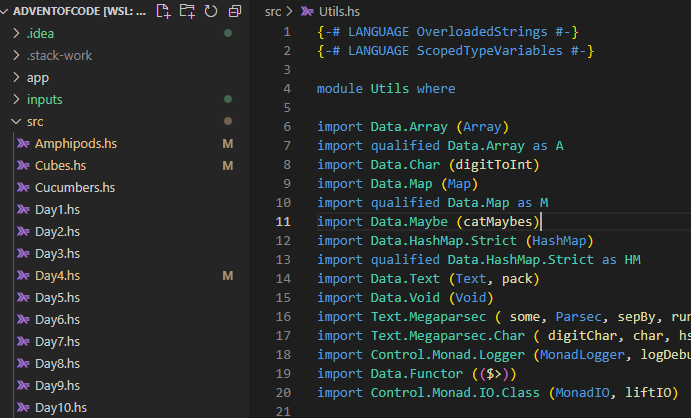Open Day5.hs in the file tree
691x418 pixels.
click(57, 298)
